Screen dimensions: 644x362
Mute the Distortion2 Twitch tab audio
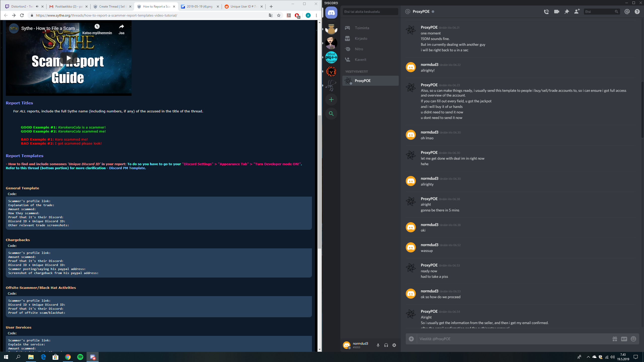point(37,7)
